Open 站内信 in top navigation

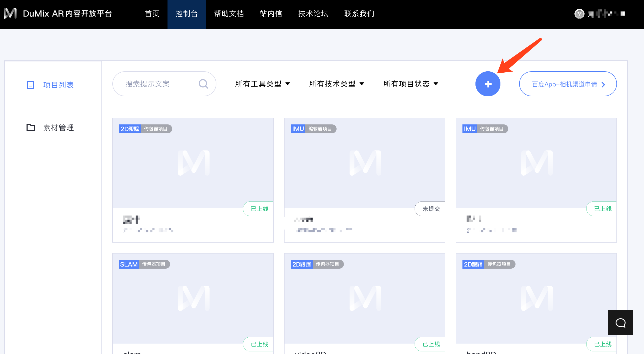(x=271, y=14)
